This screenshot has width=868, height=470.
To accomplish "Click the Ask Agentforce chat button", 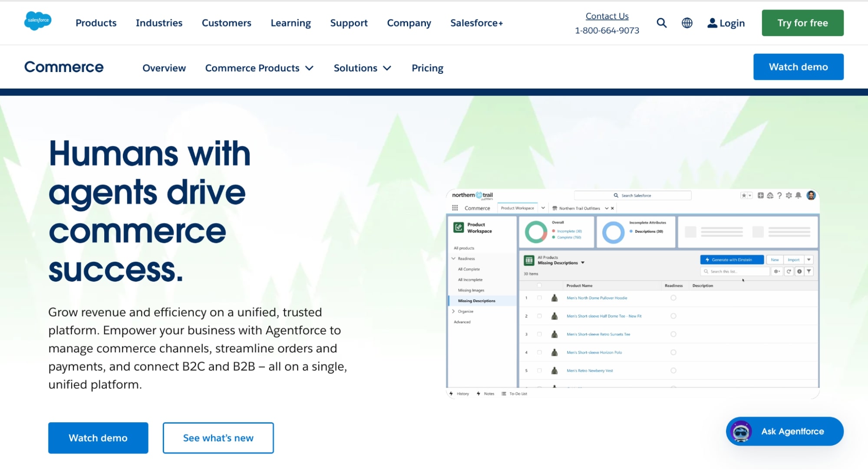I will pos(785,431).
